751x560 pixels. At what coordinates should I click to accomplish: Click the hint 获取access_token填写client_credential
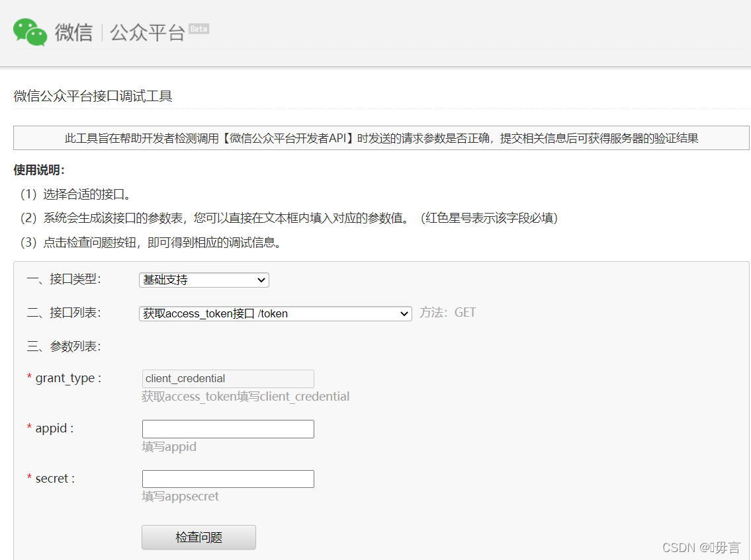[x=245, y=396]
